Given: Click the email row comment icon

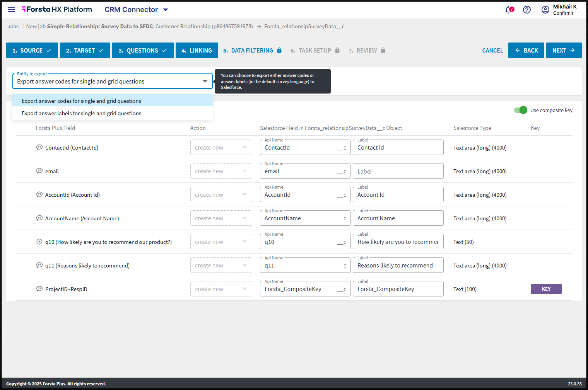Looking at the screenshot, I should point(39,171).
